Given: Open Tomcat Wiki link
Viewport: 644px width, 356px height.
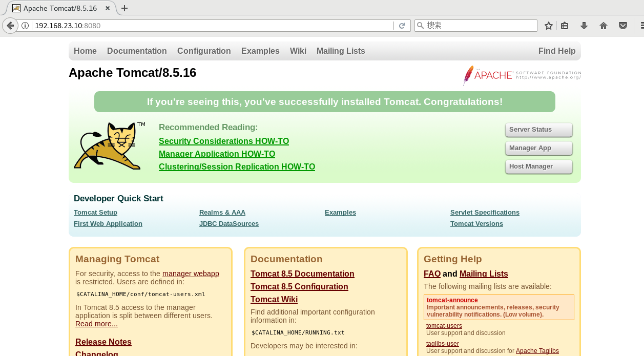Looking at the screenshot, I should click(274, 300).
